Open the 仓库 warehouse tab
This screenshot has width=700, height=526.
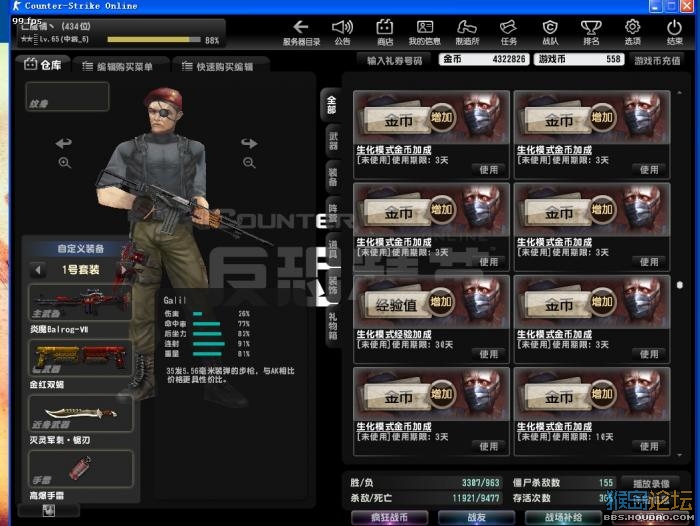43,65
